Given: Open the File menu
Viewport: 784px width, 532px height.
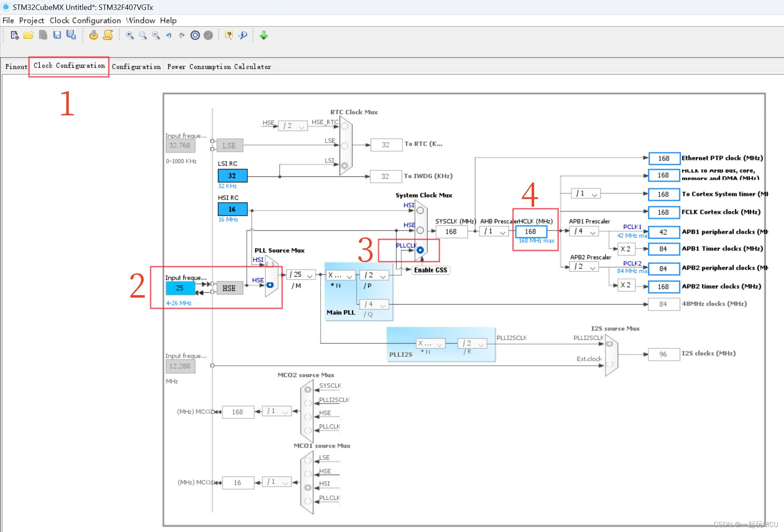Looking at the screenshot, I should click(x=8, y=20).
